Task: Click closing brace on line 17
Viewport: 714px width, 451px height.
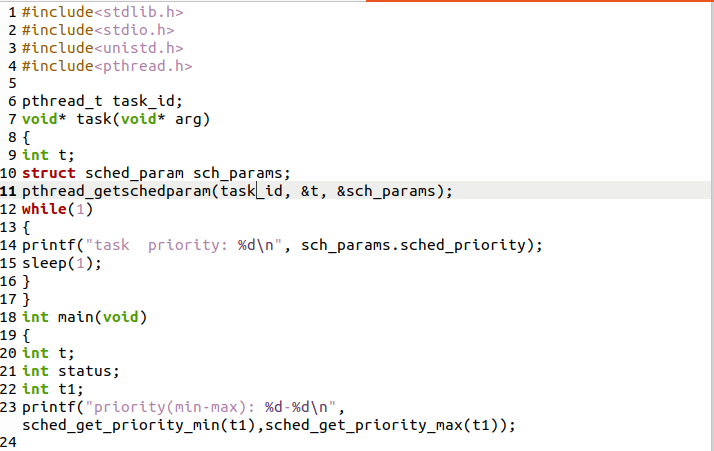Action: click(26, 299)
